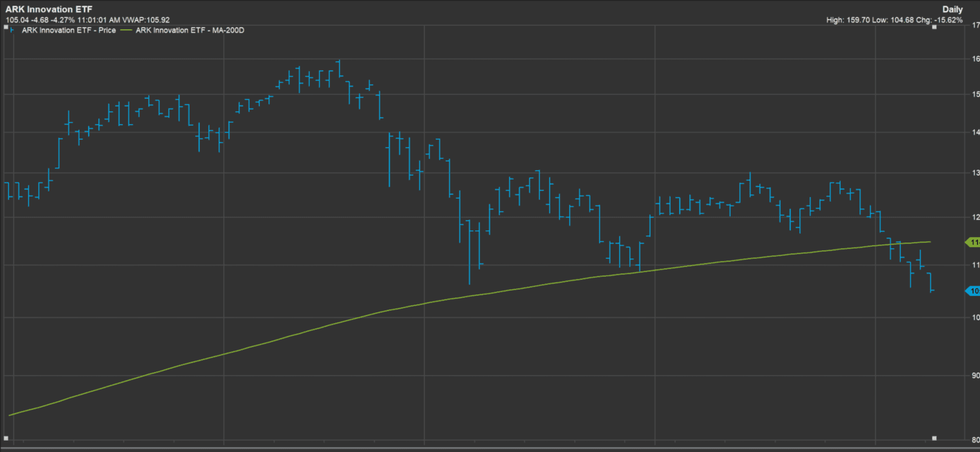This screenshot has width=980, height=452.
Task: Click the right end of the green MA-200D line
Action: (x=930, y=242)
